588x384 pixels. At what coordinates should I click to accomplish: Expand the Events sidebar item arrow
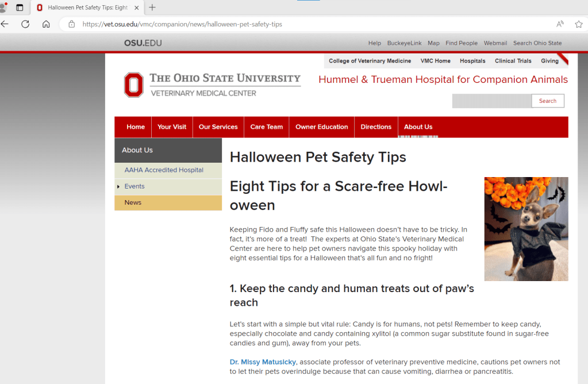118,187
